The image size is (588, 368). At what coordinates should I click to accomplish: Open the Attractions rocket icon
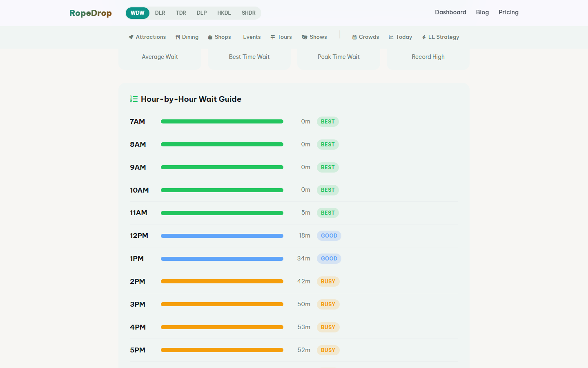point(131,37)
